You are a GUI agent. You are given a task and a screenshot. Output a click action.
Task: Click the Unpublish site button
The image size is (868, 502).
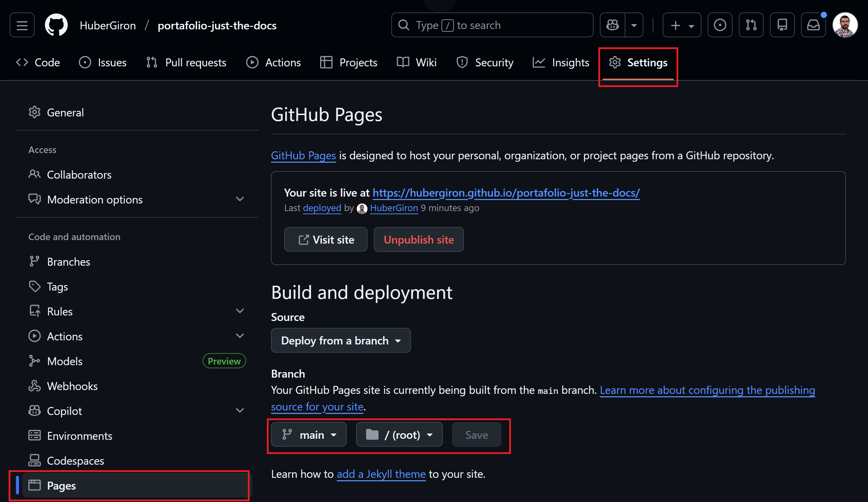[x=418, y=239]
